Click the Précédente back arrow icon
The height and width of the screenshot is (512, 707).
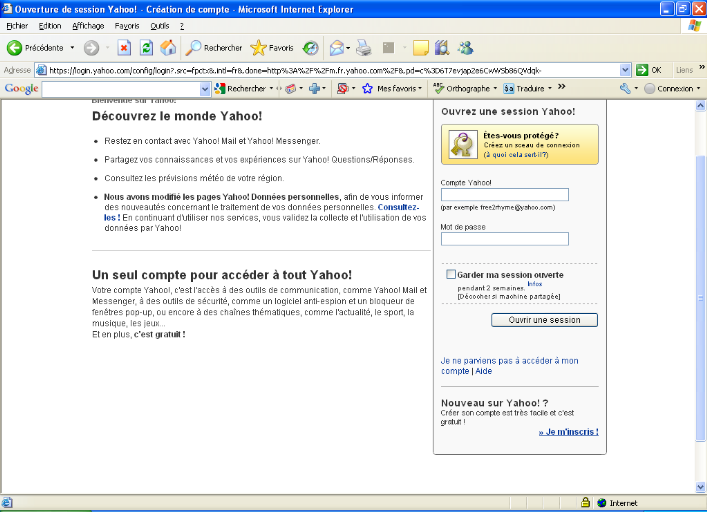pyautogui.click(x=15, y=47)
